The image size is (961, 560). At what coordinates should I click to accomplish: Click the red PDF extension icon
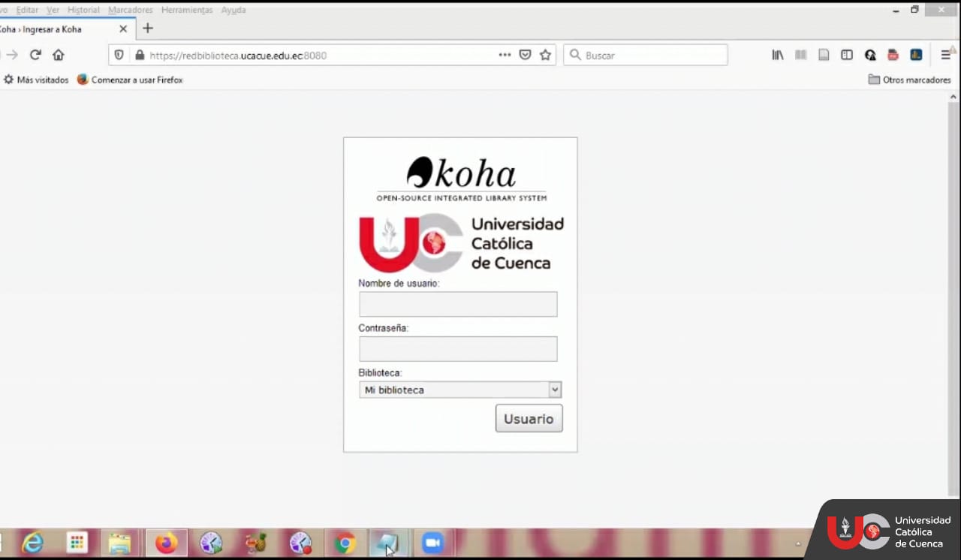(893, 55)
